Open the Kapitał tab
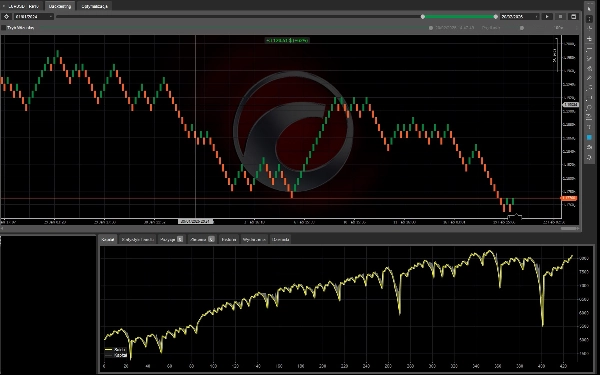Screen dimensions: 600x375 [x=108, y=239]
